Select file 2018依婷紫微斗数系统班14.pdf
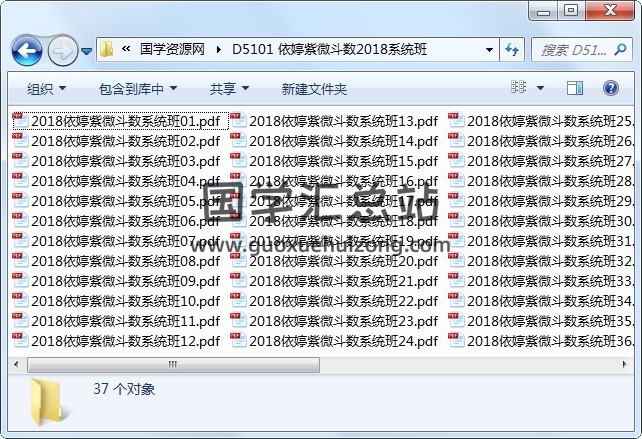The height and width of the screenshot is (439, 642). (335, 141)
